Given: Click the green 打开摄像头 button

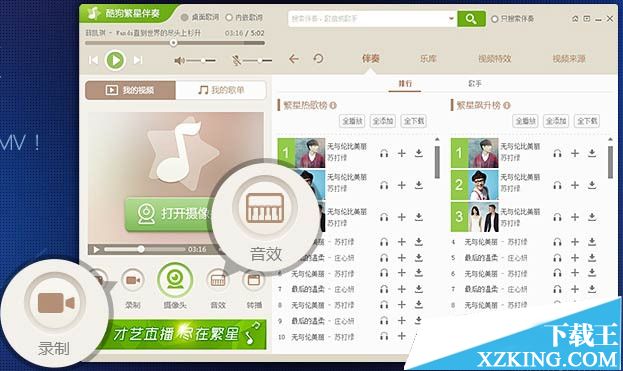Looking at the screenshot, I should [x=170, y=214].
